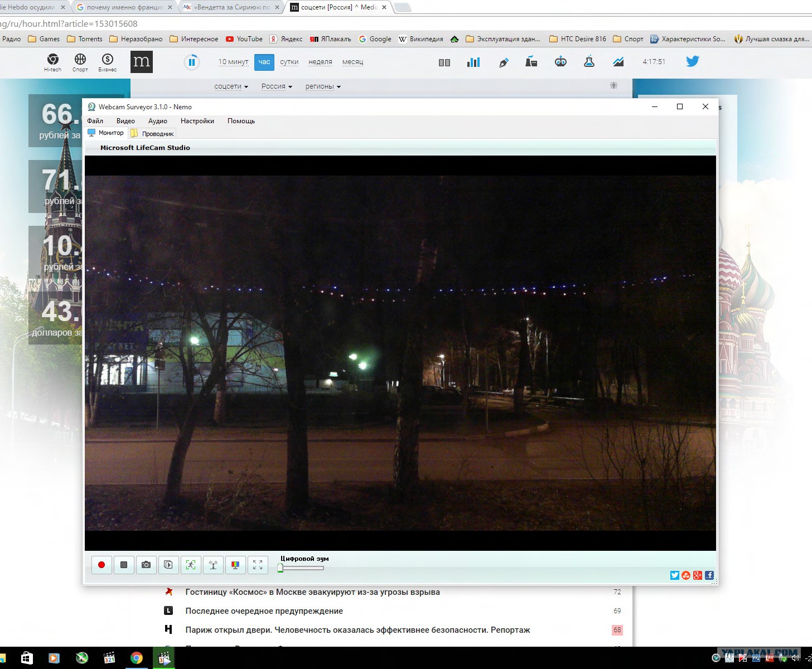Screen dimensions: 812x669
Task: Expand the 'Россия' dropdown
Action: click(277, 86)
